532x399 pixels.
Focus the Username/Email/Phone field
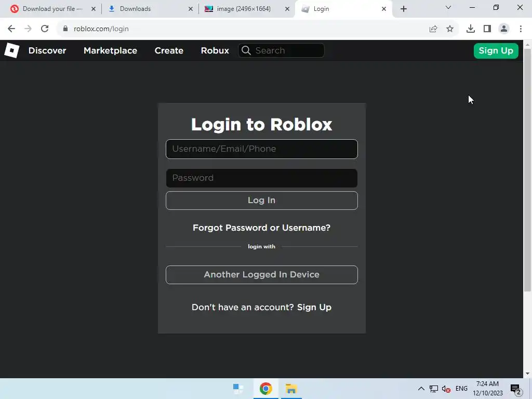pyautogui.click(x=262, y=149)
